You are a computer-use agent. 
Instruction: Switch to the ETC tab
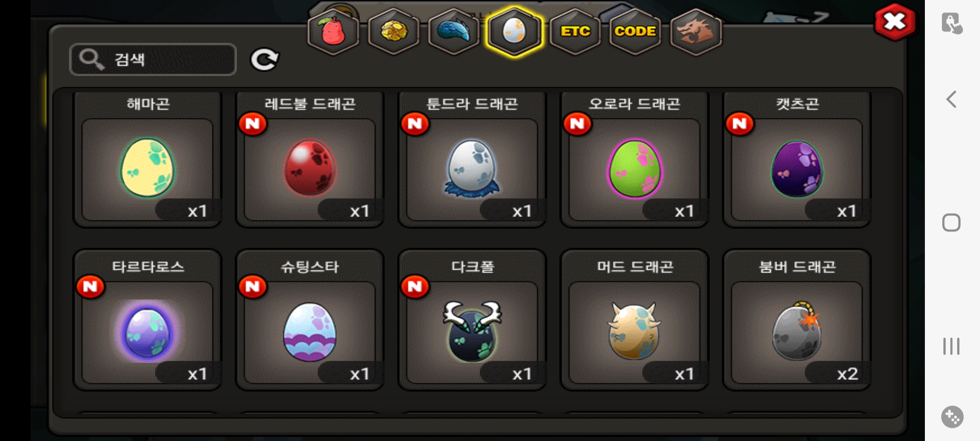(x=575, y=32)
